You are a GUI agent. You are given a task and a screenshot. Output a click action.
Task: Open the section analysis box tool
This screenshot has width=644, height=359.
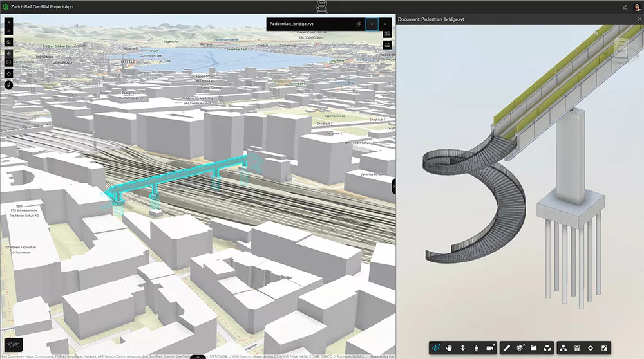520,348
